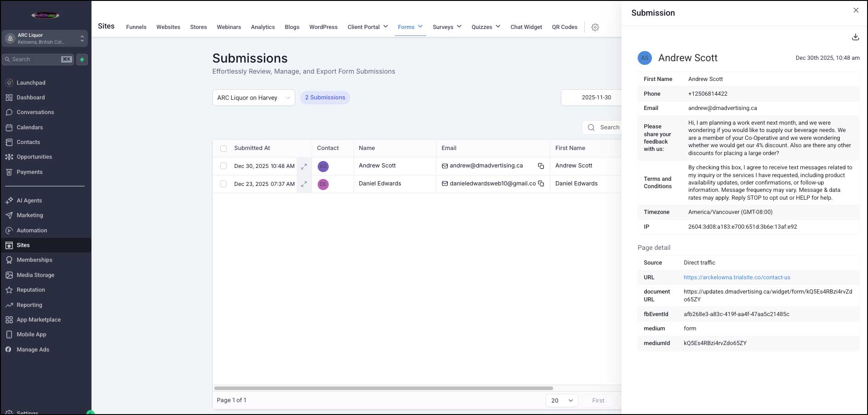The image size is (868, 415).
Task: Download the submission using the download icon
Action: click(x=855, y=37)
